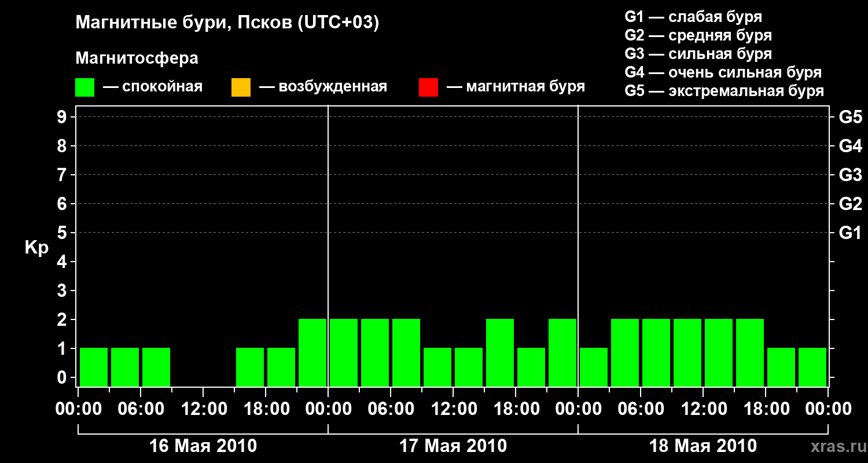Click 'G1 — слабая буря' description line
This screenshot has height=463, width=868.
tap(693, 17)
